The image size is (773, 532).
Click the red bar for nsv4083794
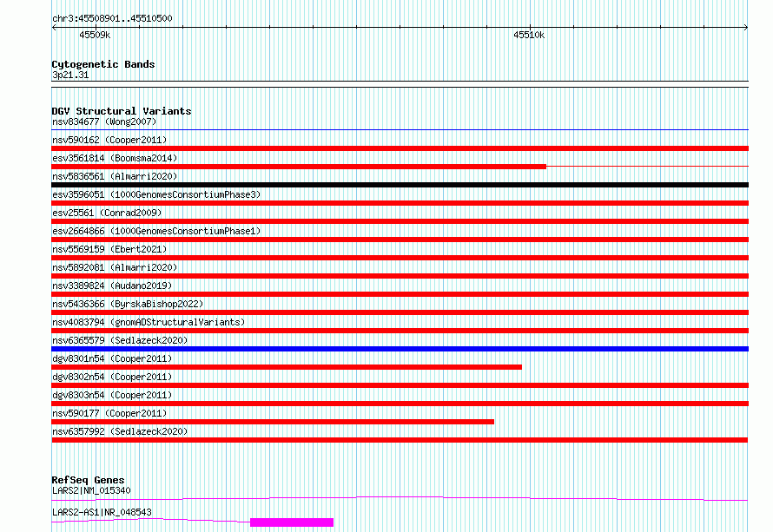400,331
